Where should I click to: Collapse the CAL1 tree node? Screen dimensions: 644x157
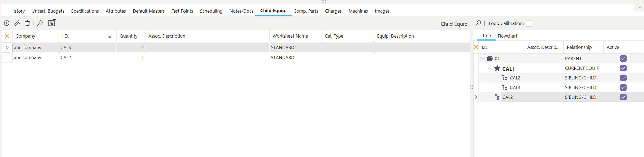[489, 68]
